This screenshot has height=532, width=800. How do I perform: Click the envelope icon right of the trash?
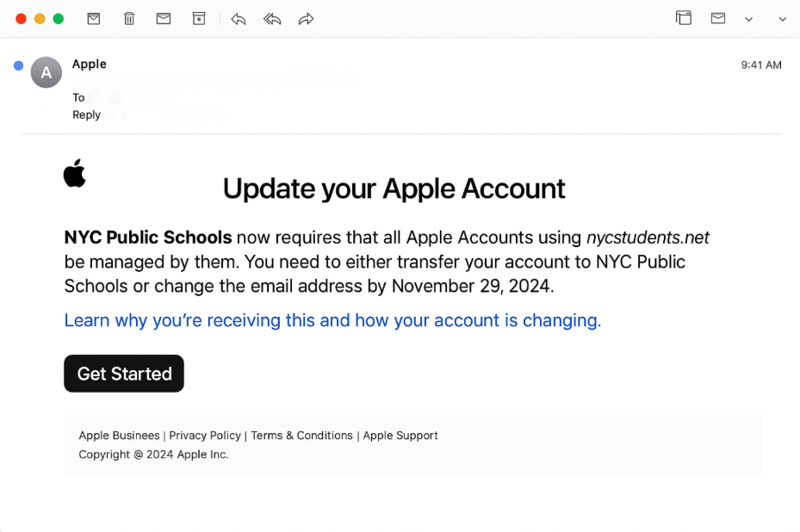(x=164, y=18)
